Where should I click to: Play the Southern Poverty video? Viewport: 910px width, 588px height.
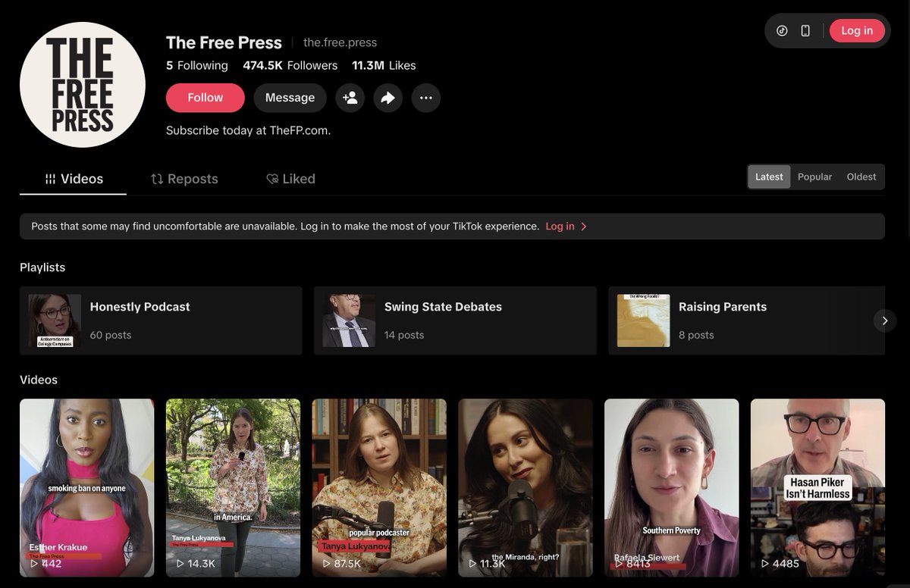coord(672,488)
